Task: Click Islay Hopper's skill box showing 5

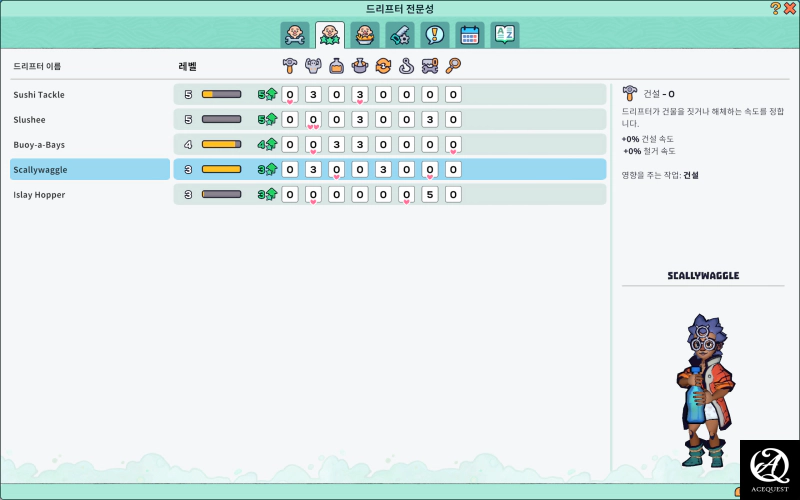Action: [x=430, y=194]
